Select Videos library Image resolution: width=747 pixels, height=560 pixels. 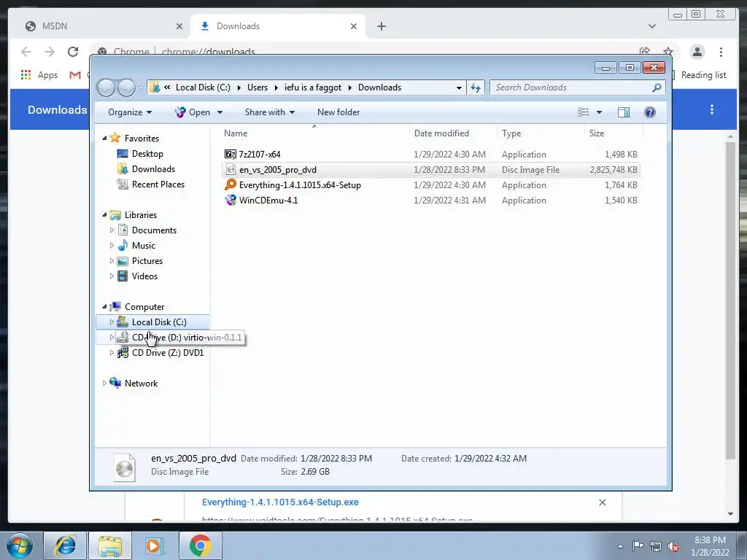click(x=144, y=276)
